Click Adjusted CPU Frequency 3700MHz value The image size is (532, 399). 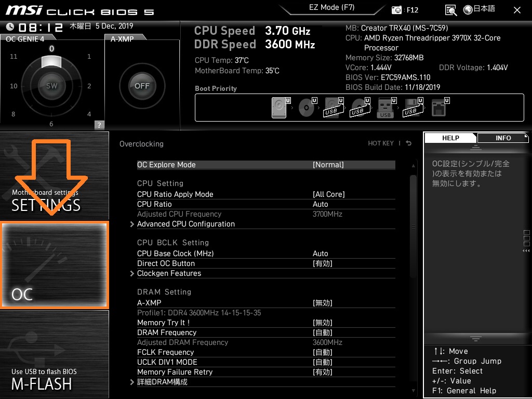[x=327, y=214]
